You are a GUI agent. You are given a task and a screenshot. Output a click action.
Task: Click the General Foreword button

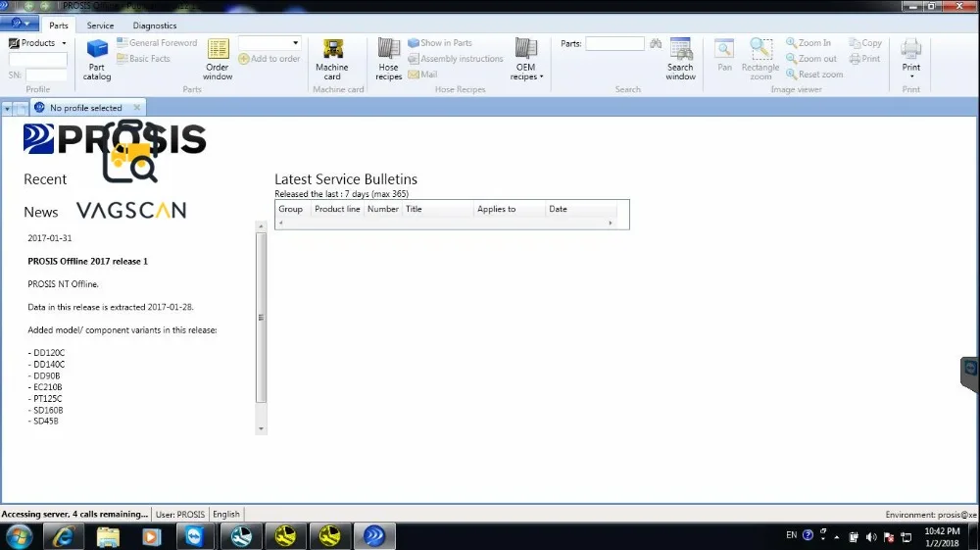157,42
